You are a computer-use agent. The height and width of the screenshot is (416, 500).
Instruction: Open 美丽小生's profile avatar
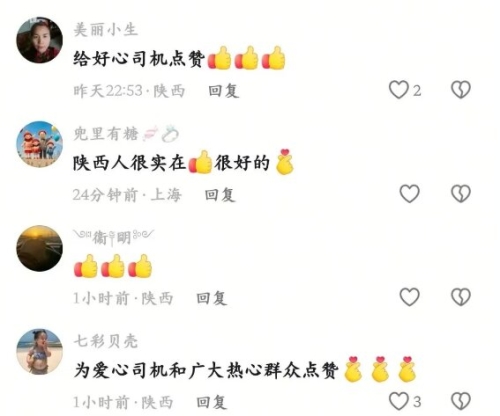coord(40,40)
